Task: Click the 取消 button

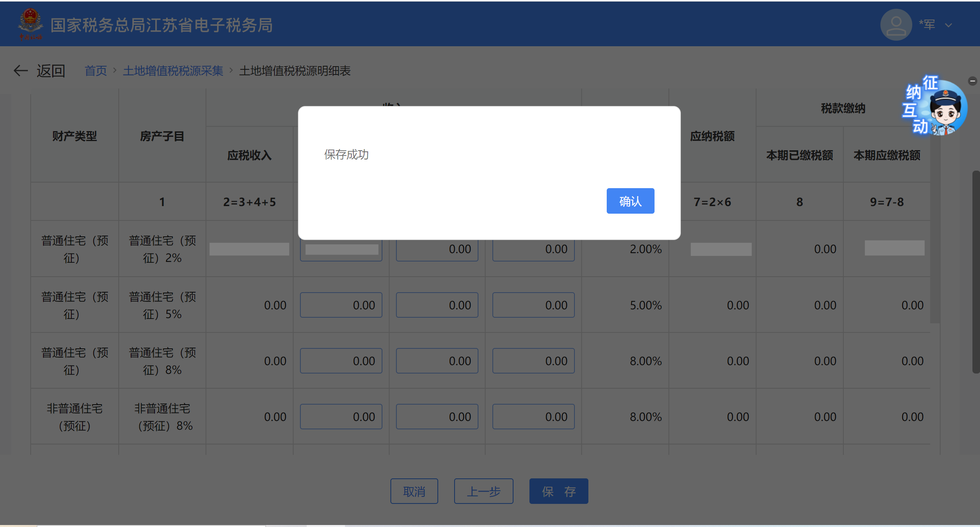Action: (x=414, y=491)
